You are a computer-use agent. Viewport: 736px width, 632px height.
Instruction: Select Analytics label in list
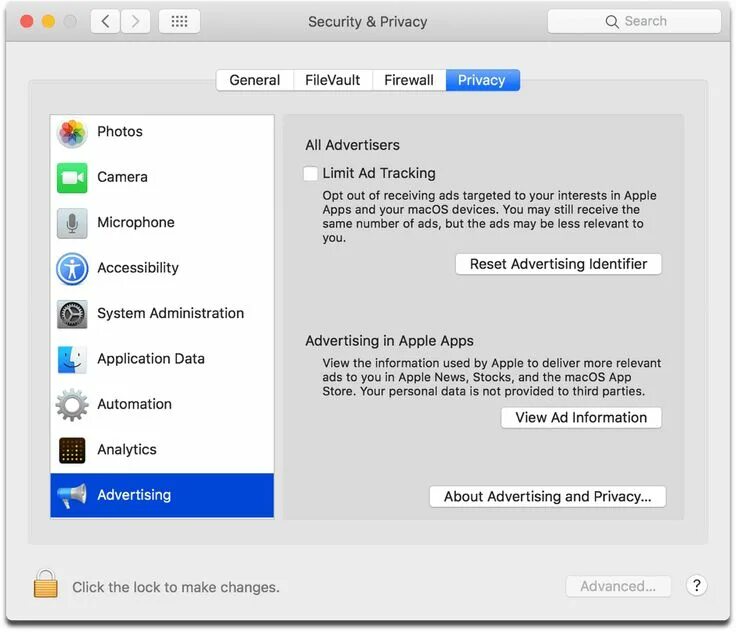point(127,449)
